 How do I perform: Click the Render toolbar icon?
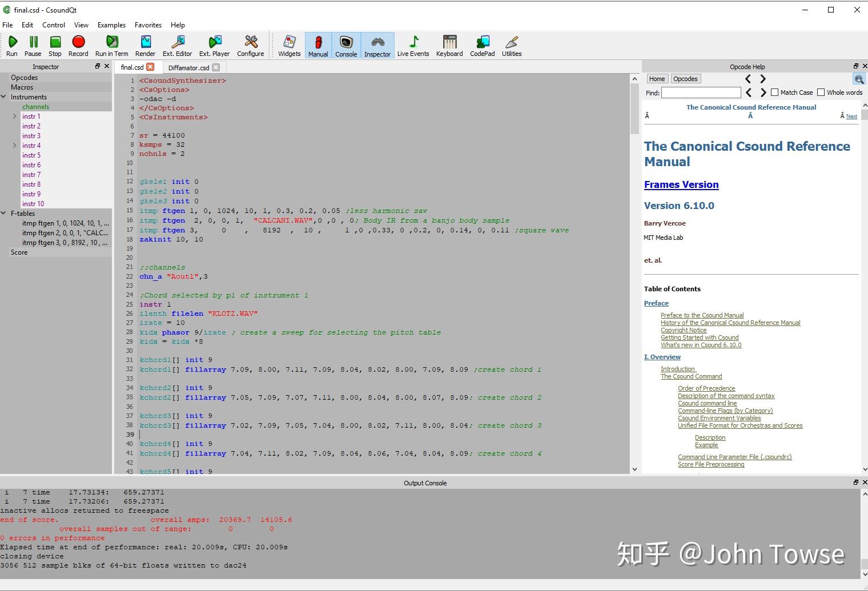click(x=145, y=45)
